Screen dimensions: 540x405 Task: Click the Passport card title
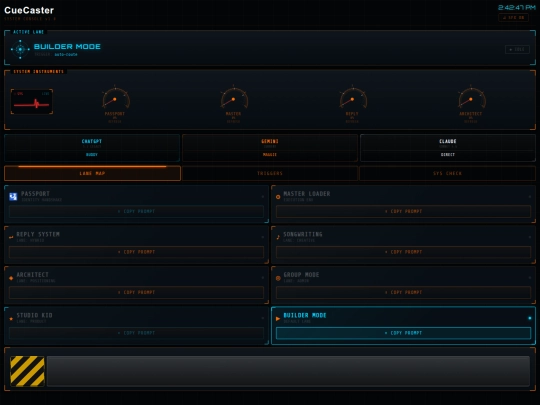click(x=35, y=194)
